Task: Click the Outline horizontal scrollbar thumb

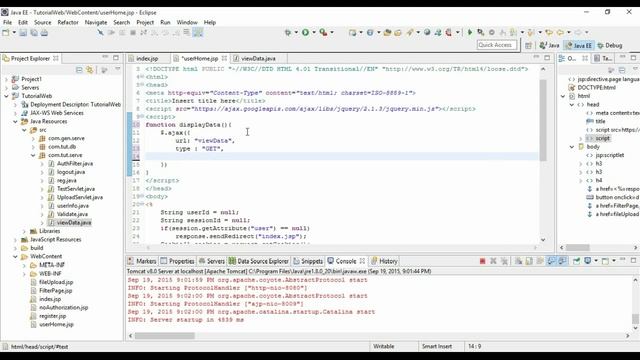Action: tap(578, 247)
